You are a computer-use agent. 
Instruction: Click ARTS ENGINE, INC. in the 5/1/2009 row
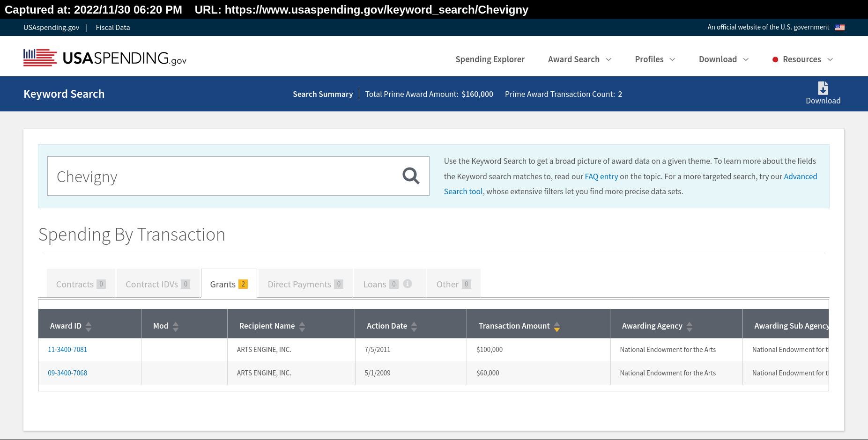(x=264, y=373)
